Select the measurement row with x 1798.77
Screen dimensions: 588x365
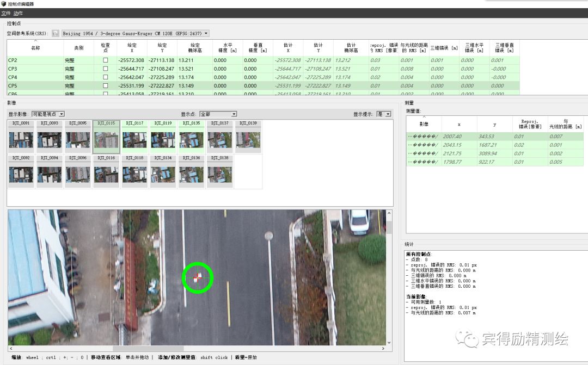494,162
